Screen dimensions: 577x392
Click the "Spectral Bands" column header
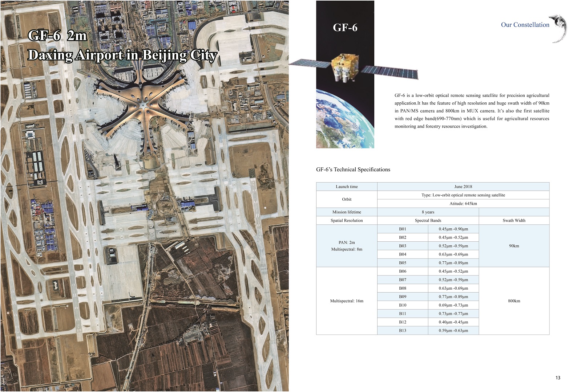point(428,220)
